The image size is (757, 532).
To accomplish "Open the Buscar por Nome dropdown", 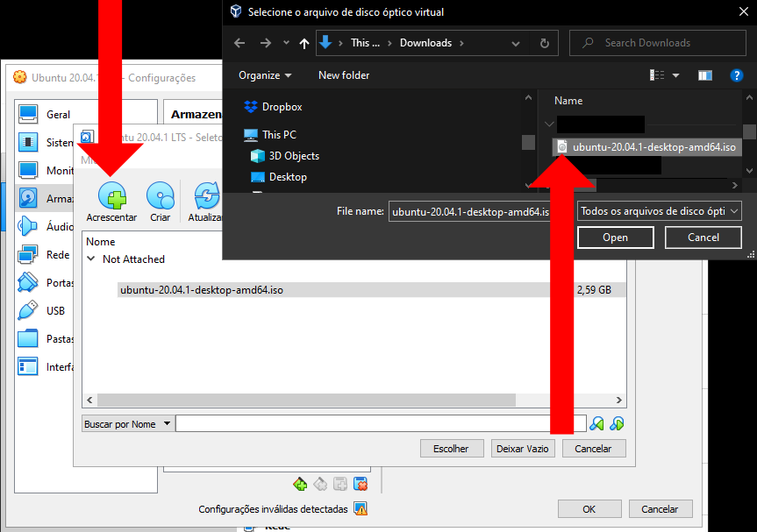I will [x=127, y=424].
